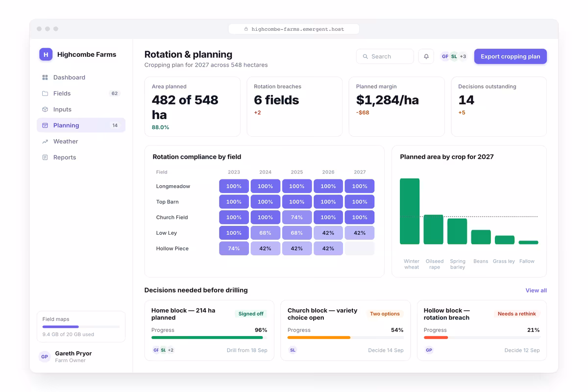
Task: Click the 62 badge beside Fields
Action: [115, 93]
